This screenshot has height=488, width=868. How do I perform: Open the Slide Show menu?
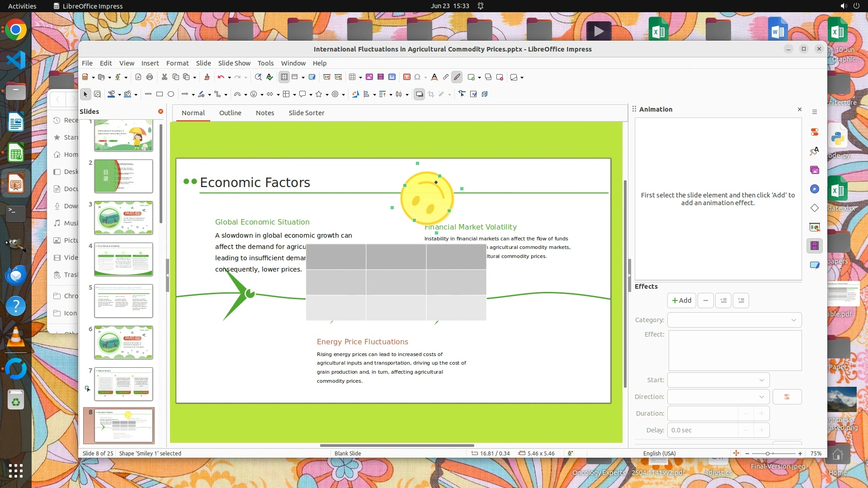234,63
